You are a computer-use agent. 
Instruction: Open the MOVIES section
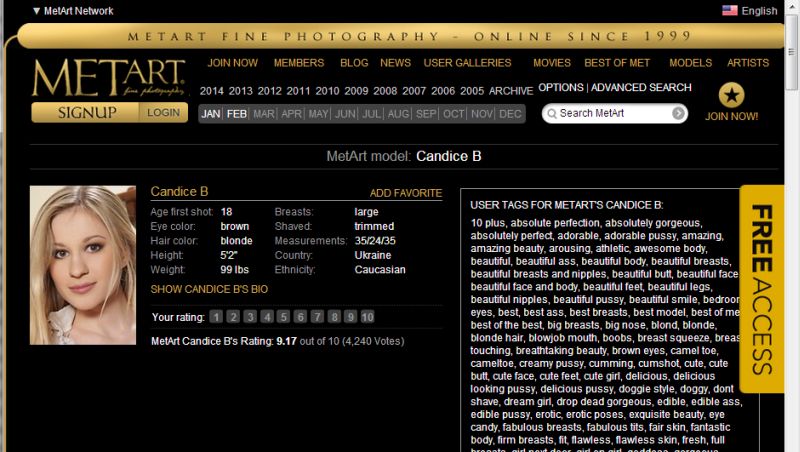(x=552, y=63)
